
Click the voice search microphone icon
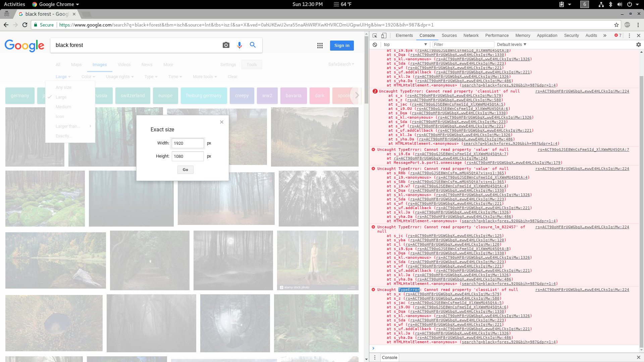click(239, 45)
